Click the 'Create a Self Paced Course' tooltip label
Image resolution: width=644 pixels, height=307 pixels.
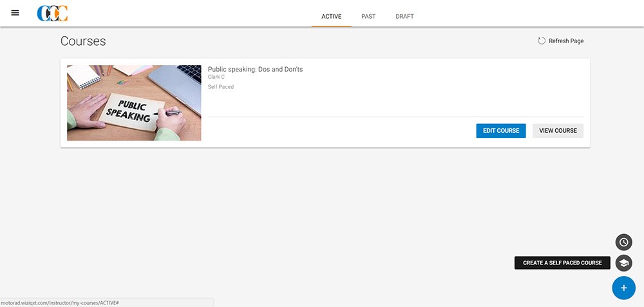(x=562, y=263)
